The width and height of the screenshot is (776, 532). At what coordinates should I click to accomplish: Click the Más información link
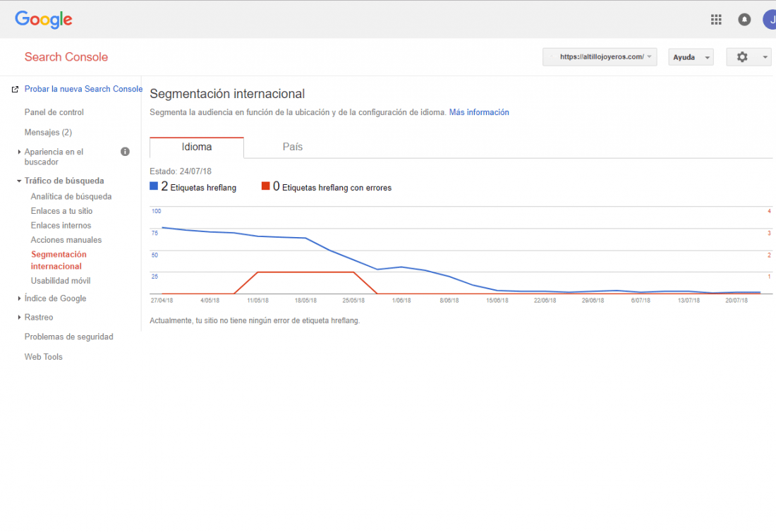[479, 112]
